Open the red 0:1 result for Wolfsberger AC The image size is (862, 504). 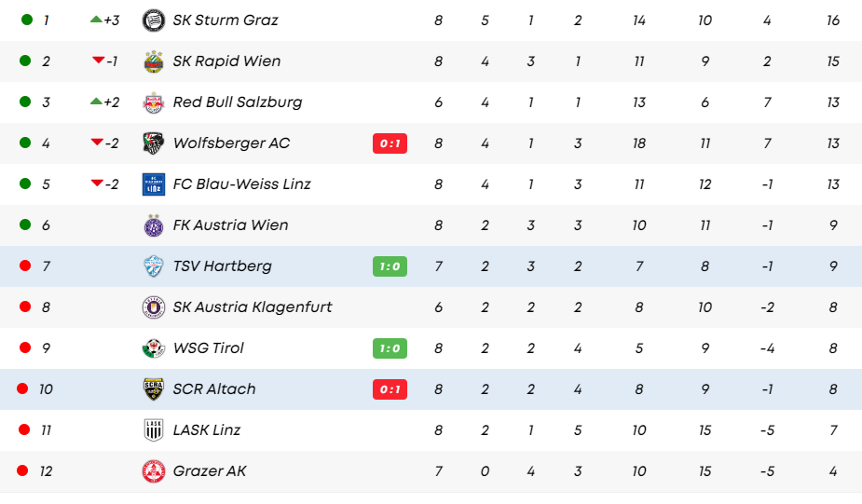(x=390, y=143)
